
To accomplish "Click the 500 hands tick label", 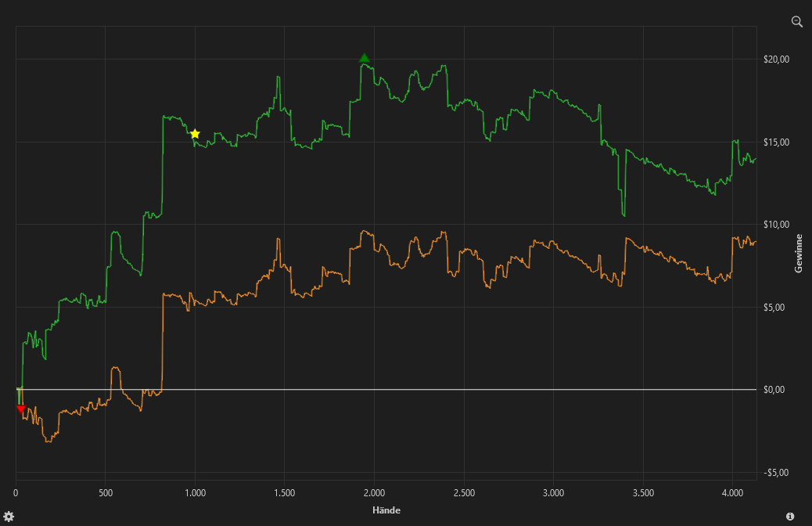I will point(106,493).
